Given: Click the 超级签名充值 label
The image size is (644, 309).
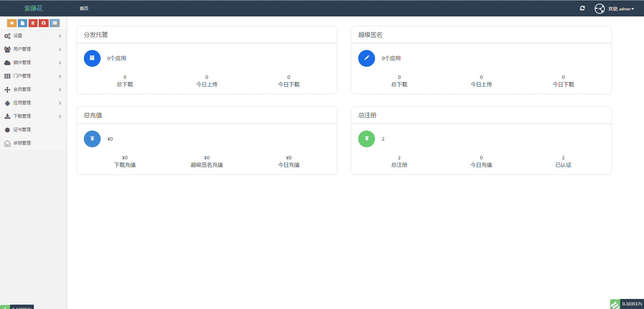Looking at the screenshot, I should point(207,165).
